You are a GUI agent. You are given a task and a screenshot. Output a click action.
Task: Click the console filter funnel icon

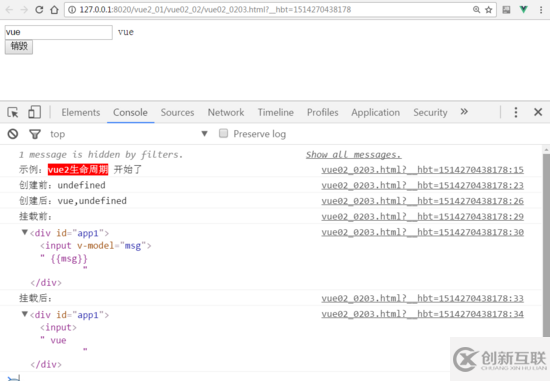tap(35, 134)
